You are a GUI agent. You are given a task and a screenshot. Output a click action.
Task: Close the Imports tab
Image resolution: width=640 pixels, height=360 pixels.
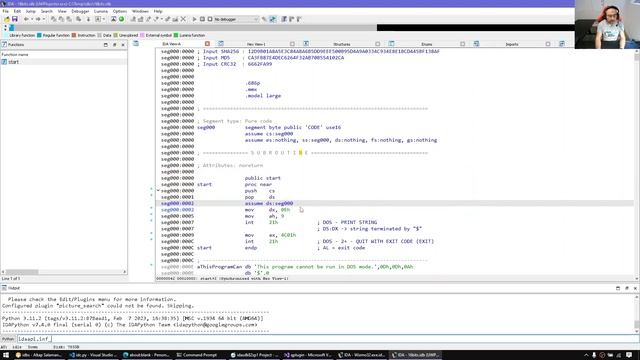click(548, 44)
